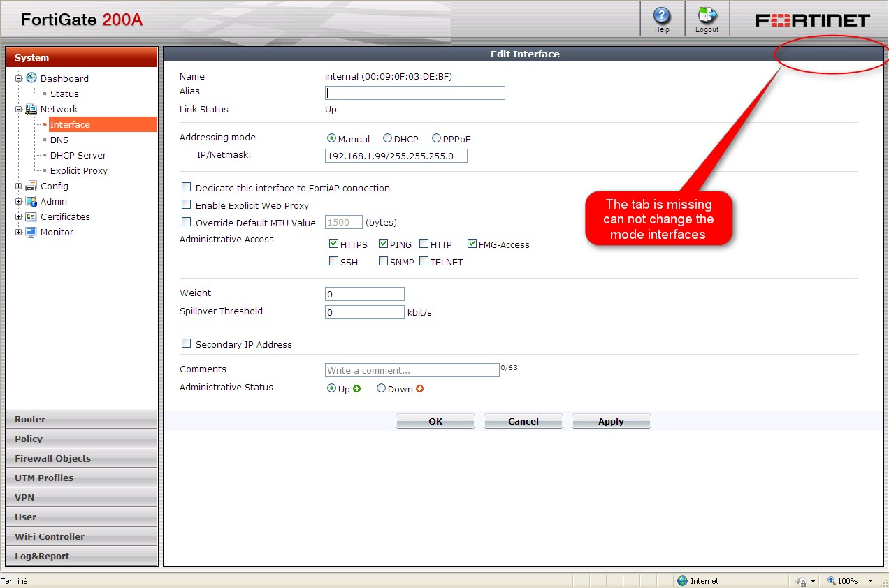Viewport: 889px width, 588px height.
Task: Expand the Certificates tree node
Action: (x=19, y=216)
